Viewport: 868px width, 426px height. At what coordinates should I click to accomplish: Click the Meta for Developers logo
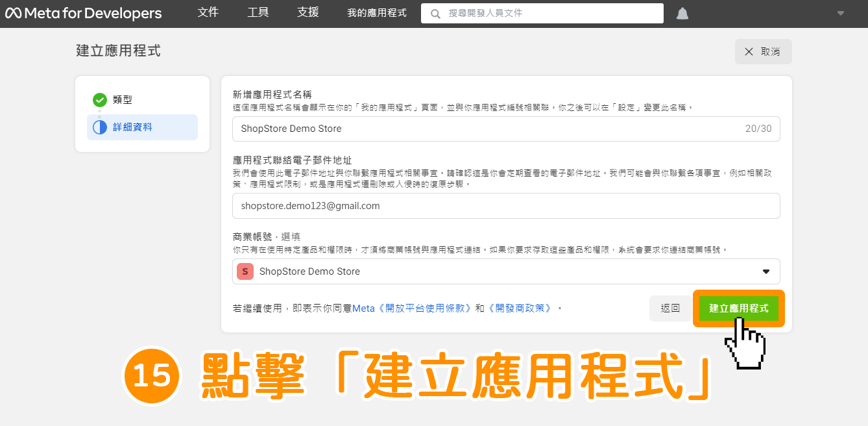[x=83, y=13]
